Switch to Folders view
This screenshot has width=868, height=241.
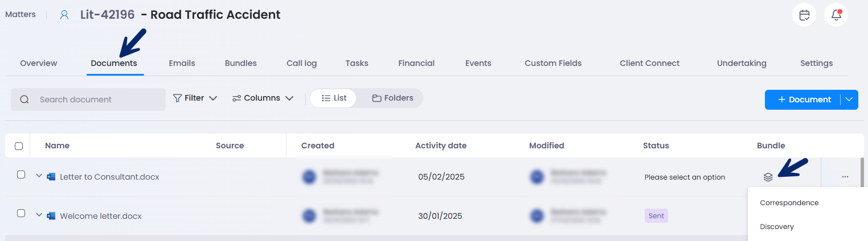coord(392,98)
